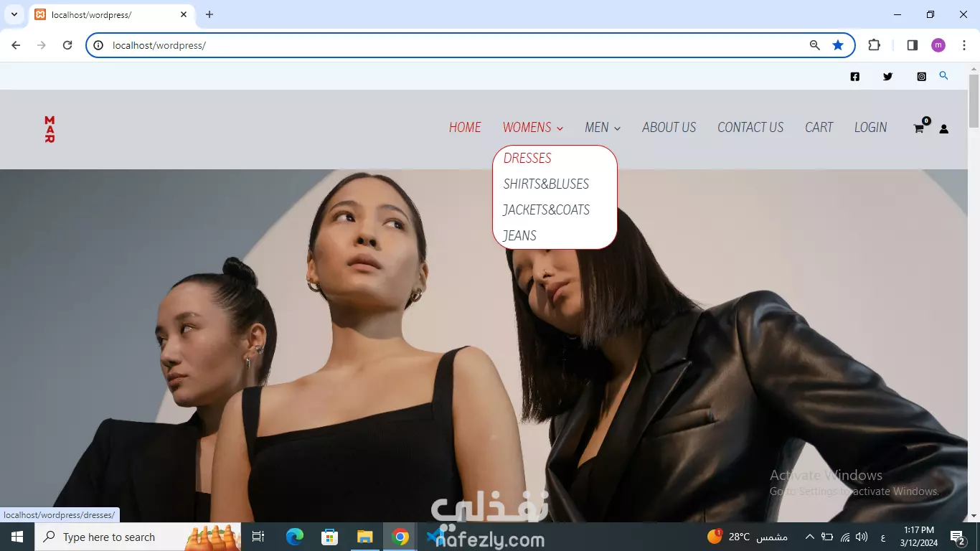Open the Twitter social icon
Image resolution: width=980 pixels, height=551 pixels.
pos(887,77)
